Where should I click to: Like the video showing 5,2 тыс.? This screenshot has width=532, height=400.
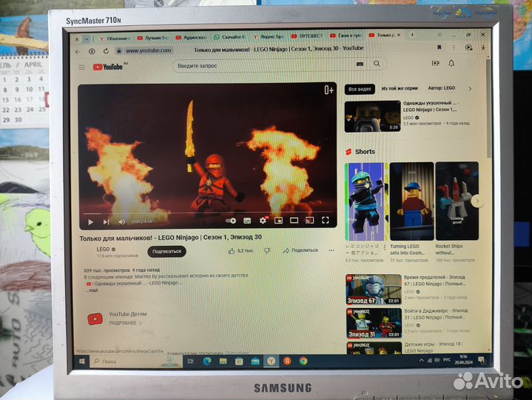[241, 251]
